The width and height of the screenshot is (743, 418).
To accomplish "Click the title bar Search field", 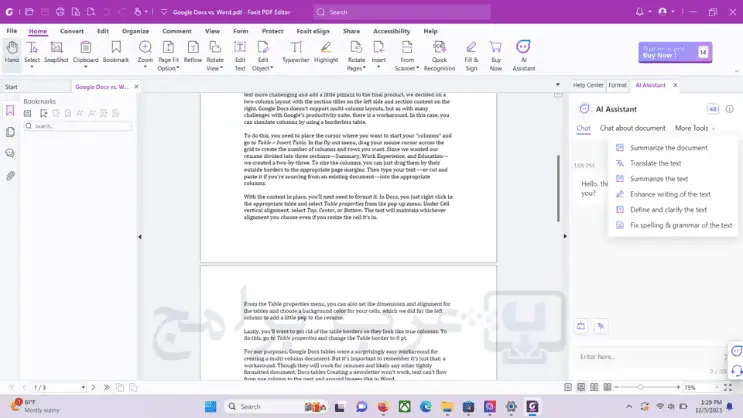I will [402, 12].
